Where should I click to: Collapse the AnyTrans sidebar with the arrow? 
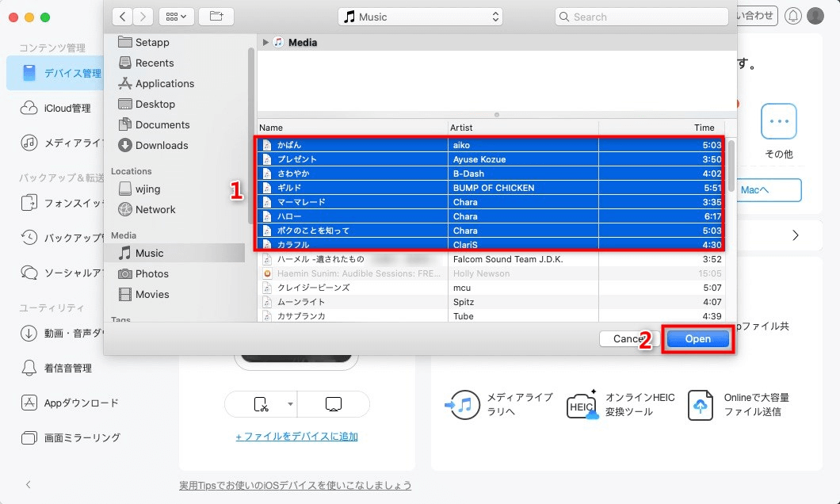29,485
